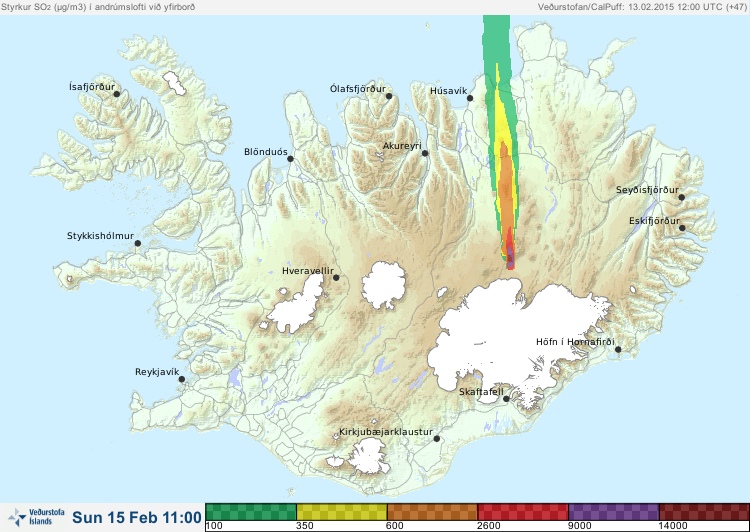Click the Hveravellir marker dot
The height and width of the screenshot is (532, 750).
pyautogui.click(x=336, y=277)
